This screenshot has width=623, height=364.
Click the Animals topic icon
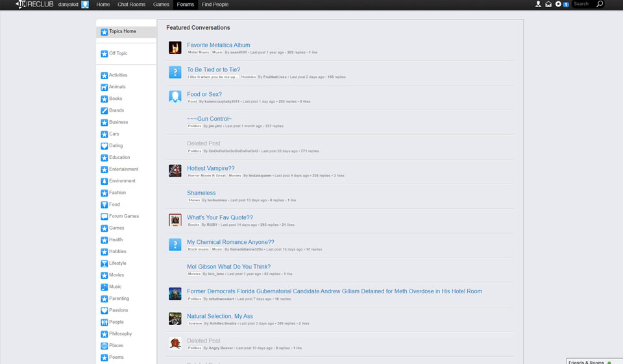[104, 87]
